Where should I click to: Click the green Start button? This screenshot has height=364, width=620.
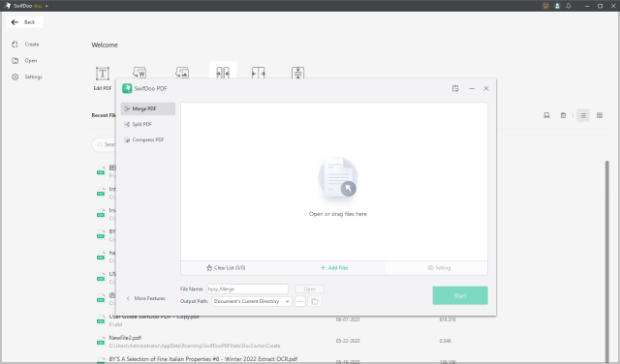pos(460,295)
